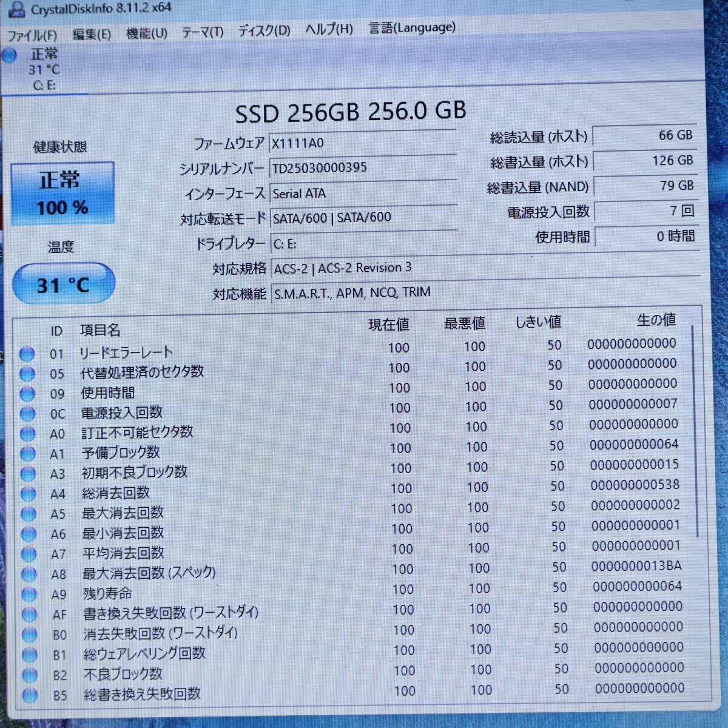
Task: Click status icon for A8 最大消去回数 (スペック) row
Action: click(x=29, y=574)
